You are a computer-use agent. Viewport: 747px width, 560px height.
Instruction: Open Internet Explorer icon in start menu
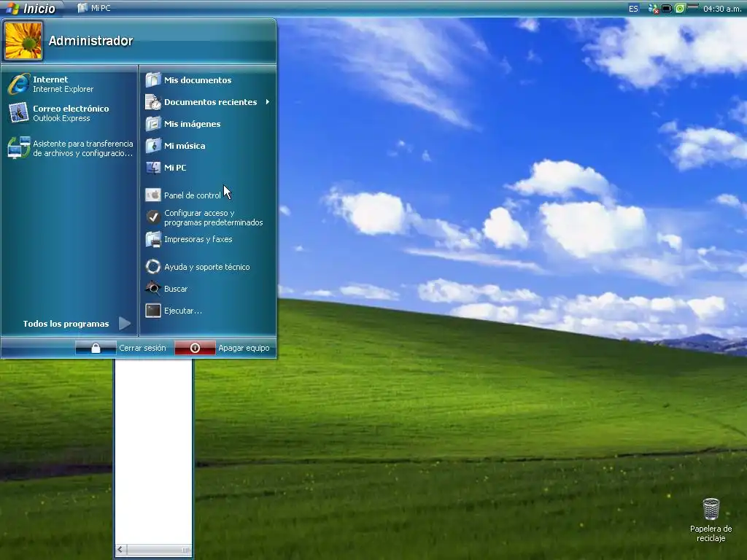pos(18,85)
